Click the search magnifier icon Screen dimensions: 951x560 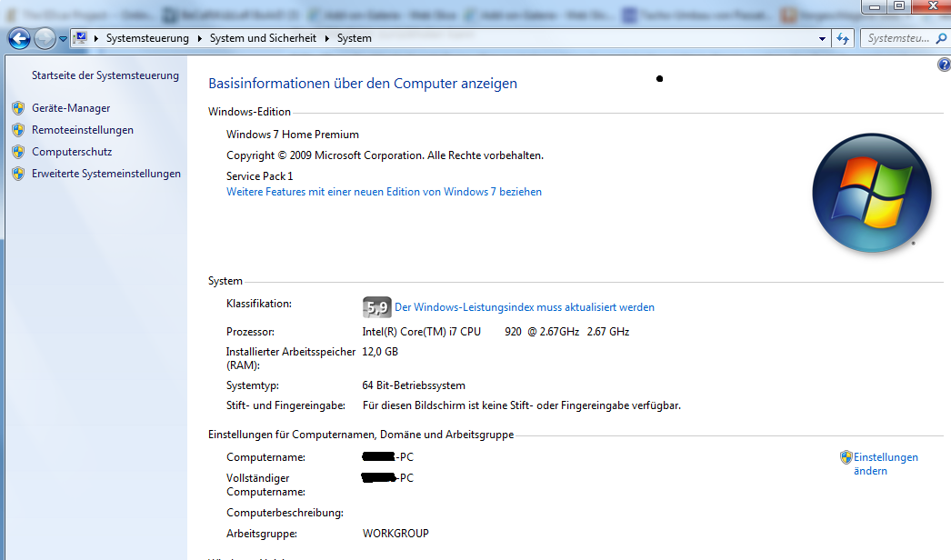[941, 38]
